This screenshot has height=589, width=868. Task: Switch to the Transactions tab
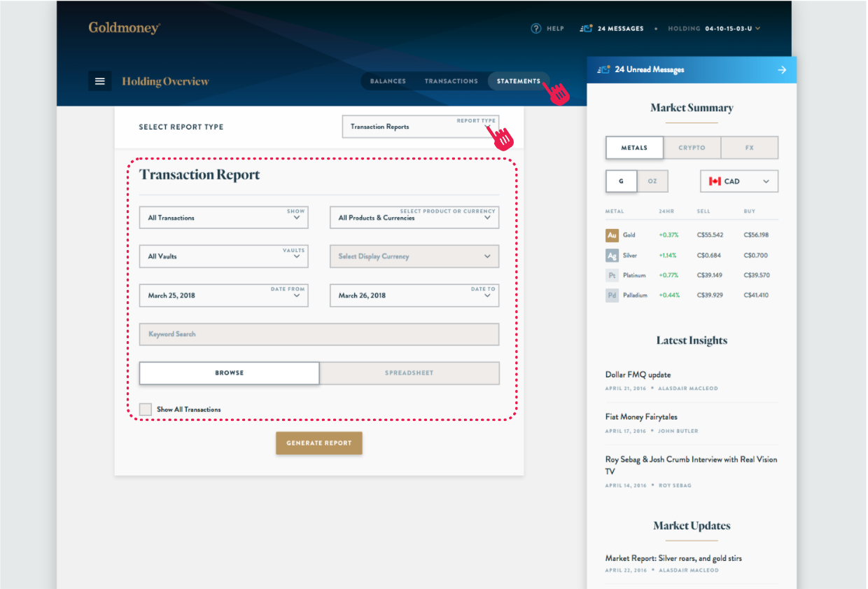[x=451, y=81]
